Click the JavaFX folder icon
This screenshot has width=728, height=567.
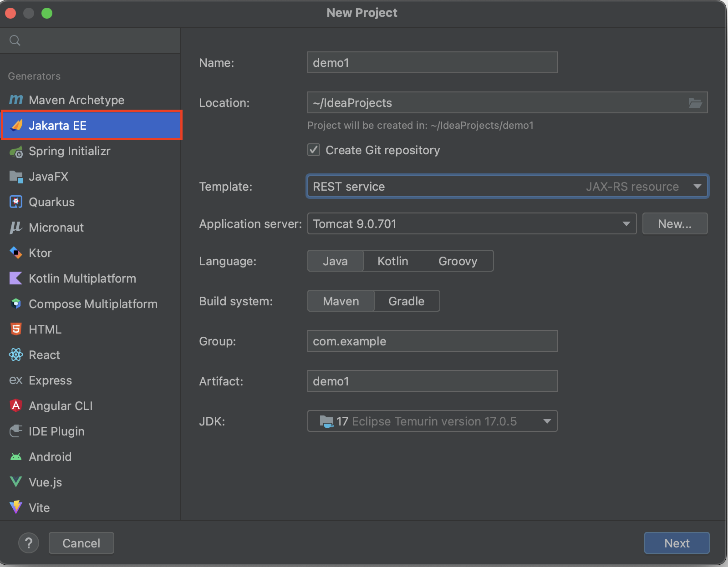[x=16, y=177]
